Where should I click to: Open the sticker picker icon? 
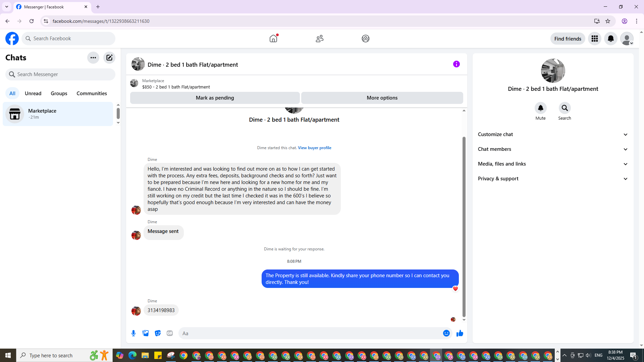(158, 333)
